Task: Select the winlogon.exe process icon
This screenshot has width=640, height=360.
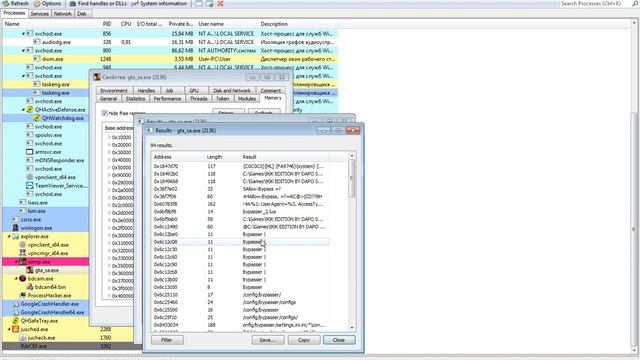Action: coord(16,228)
